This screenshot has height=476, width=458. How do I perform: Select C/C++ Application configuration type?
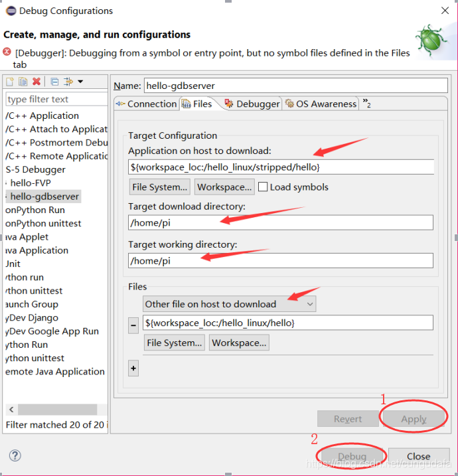(x=42, y=116)
